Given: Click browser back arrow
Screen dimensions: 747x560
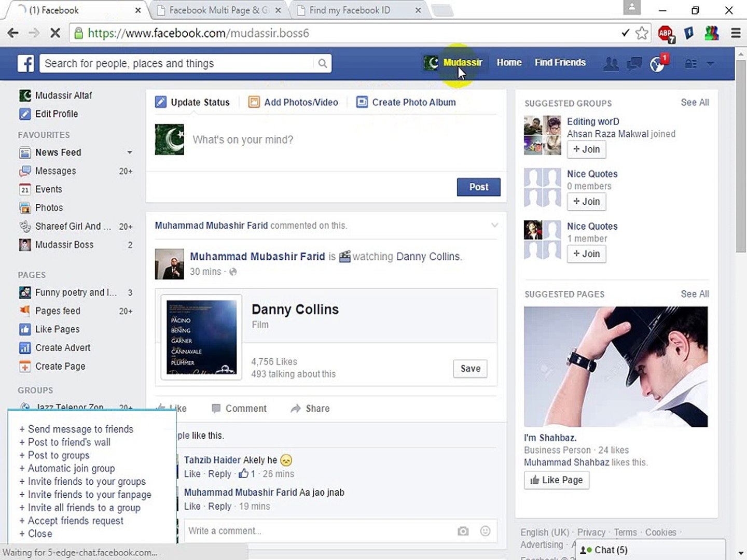Looking at the screenshot, I should click(x=13, y=33).
